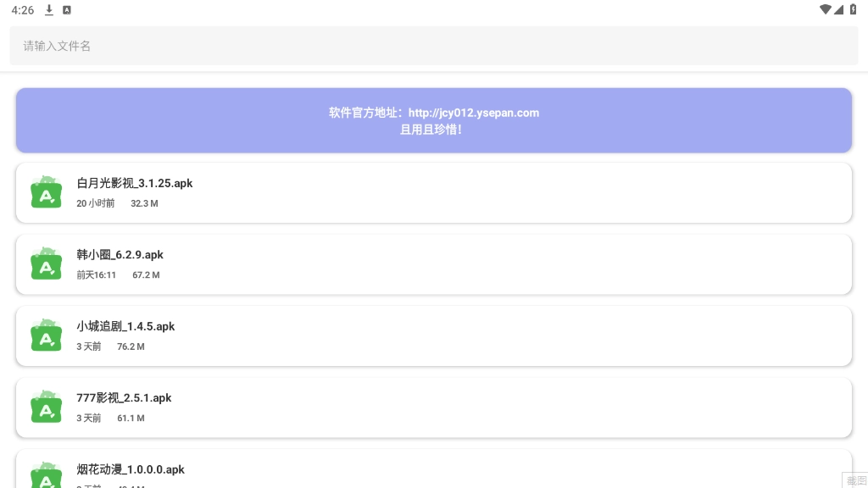Open 烟花动漫_1.0.0.0.apk file entry
Viewport: 868px width, 488px height.
[x=434, y=469]
